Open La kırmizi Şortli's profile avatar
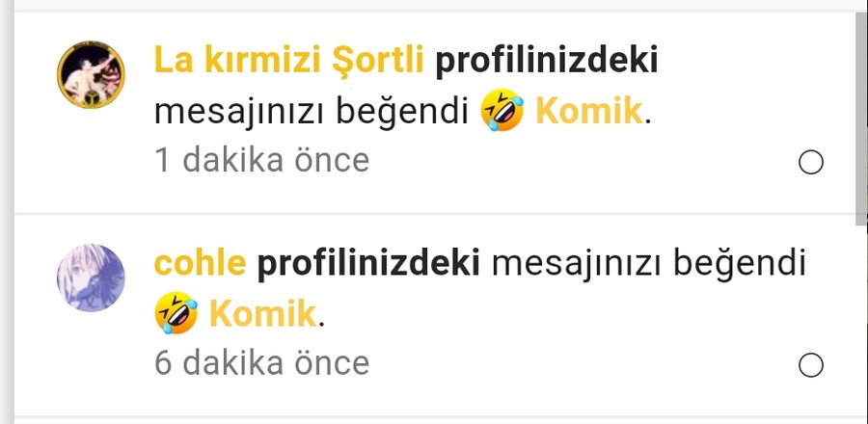Screen dimensions: 868x424 tap(91, 74)
